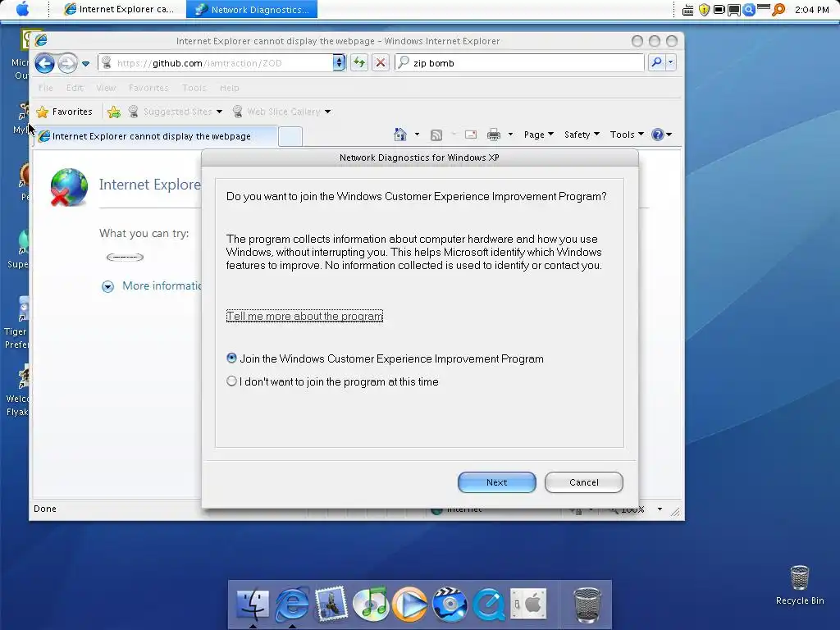
Task: Click the yellow security shield tray icon
Action: pos(704,10)
